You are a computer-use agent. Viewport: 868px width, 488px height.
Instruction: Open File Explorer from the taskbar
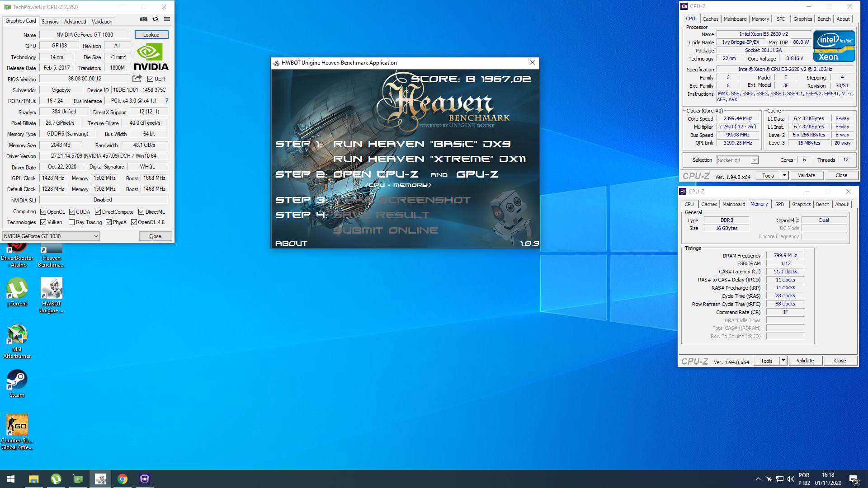click(x=34, y=479)
